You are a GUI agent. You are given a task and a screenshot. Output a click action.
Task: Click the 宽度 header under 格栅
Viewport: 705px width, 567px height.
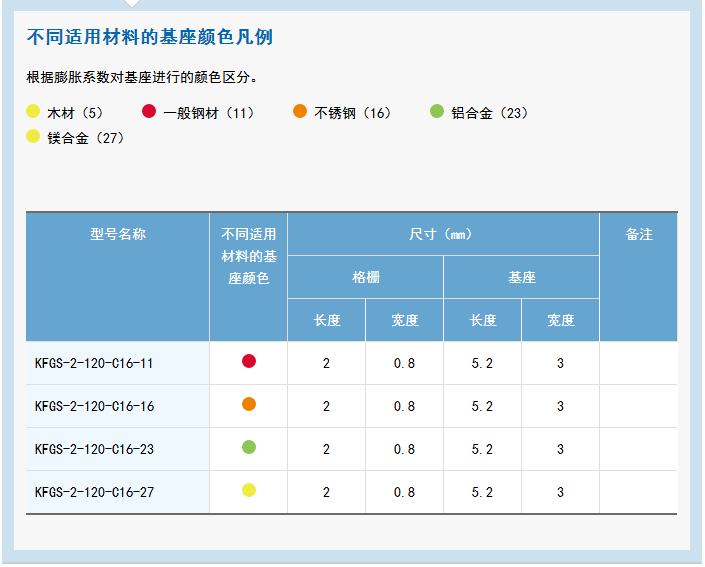pyautogui.click(x=405, y=320)
